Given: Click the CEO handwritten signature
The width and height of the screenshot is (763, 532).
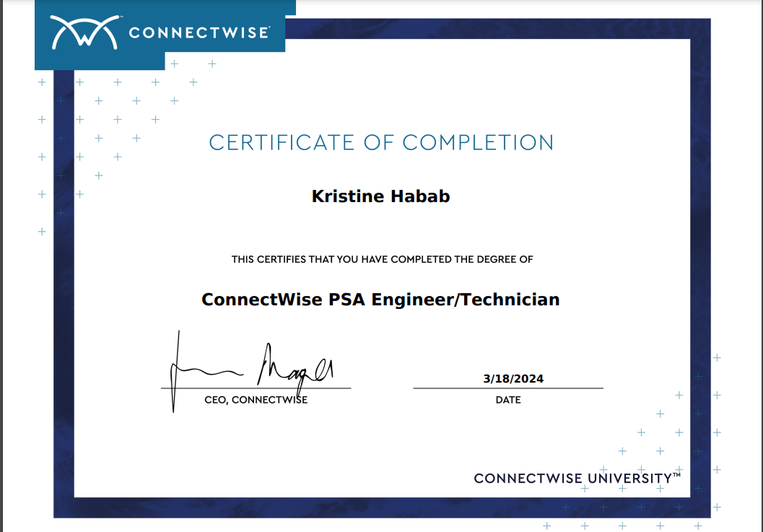Looking at the screenshot, I should (251, 372).
